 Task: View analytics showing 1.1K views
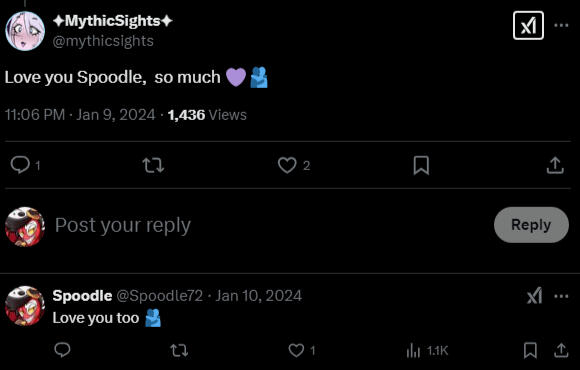(427, 351)
